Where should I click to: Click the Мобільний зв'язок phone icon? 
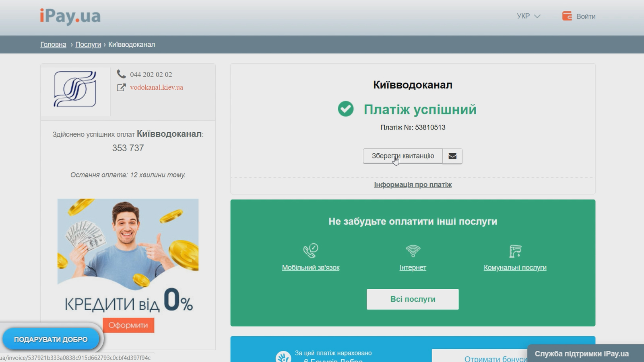(310, 251)
